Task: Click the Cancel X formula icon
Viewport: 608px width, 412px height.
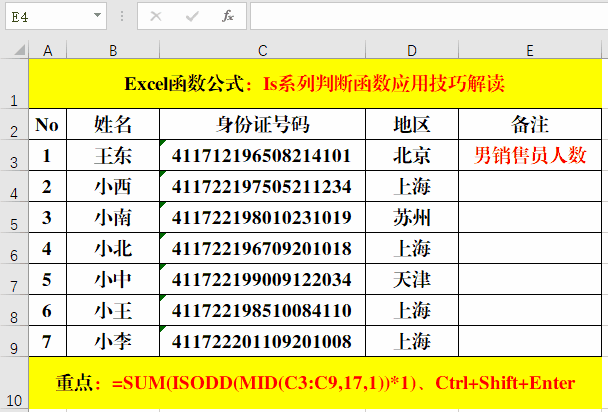Action: (x=156, y=16)
